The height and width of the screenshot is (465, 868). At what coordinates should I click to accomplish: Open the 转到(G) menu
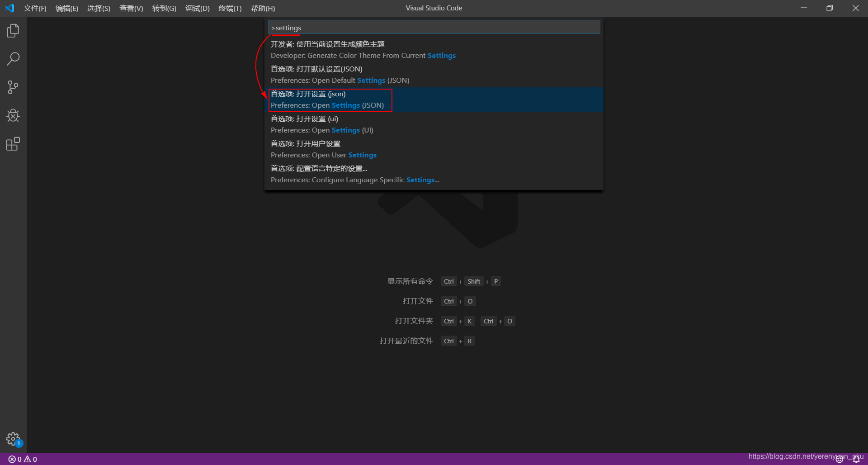click(164, 8)
